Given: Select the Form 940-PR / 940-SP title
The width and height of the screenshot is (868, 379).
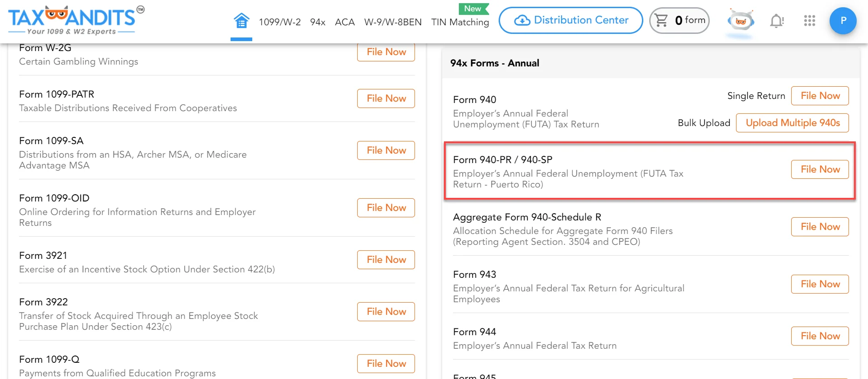Looking at the screenshot, I should 503,160.
